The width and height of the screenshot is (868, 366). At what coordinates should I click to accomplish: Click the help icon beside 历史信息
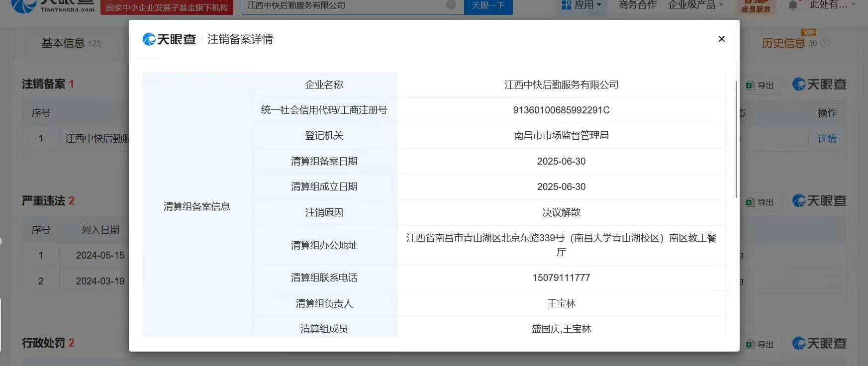pyautogui.click(x=824, y=43)
